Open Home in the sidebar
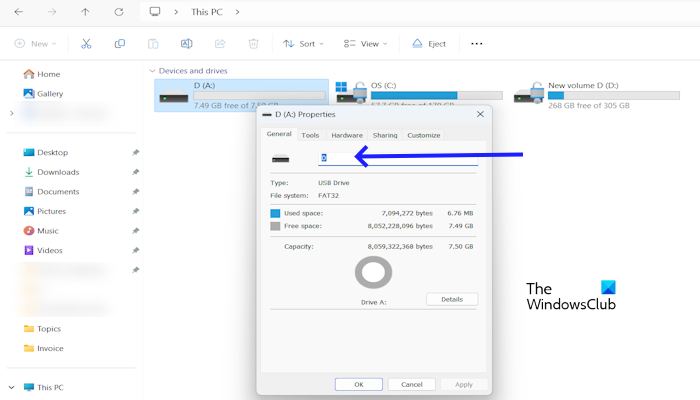Image resolution: width=700 pixels, height=400 pixels. [42, 74]
